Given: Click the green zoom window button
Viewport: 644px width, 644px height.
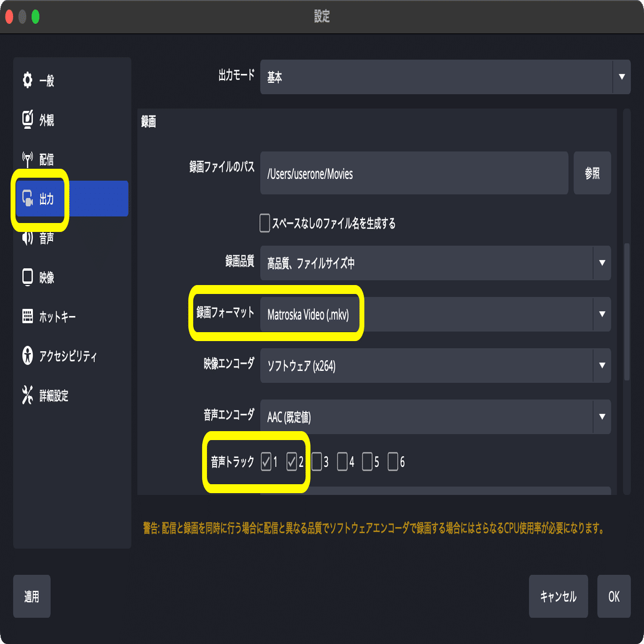Looking at the screenshot, I should (x=35, y=17).
